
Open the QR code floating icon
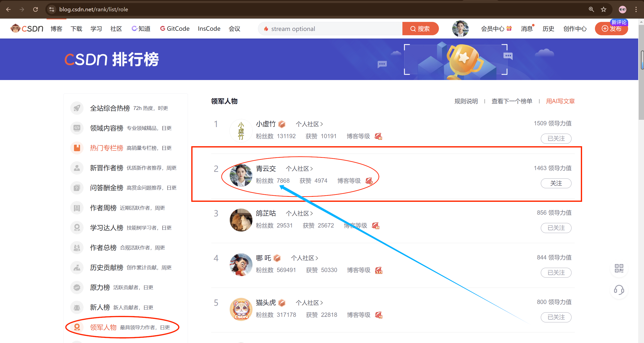click(619, 268)
